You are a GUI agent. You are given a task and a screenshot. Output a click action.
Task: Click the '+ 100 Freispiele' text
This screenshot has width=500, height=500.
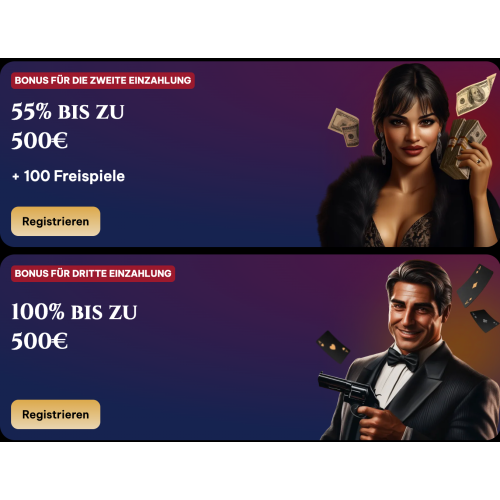[x=68, y=176]
